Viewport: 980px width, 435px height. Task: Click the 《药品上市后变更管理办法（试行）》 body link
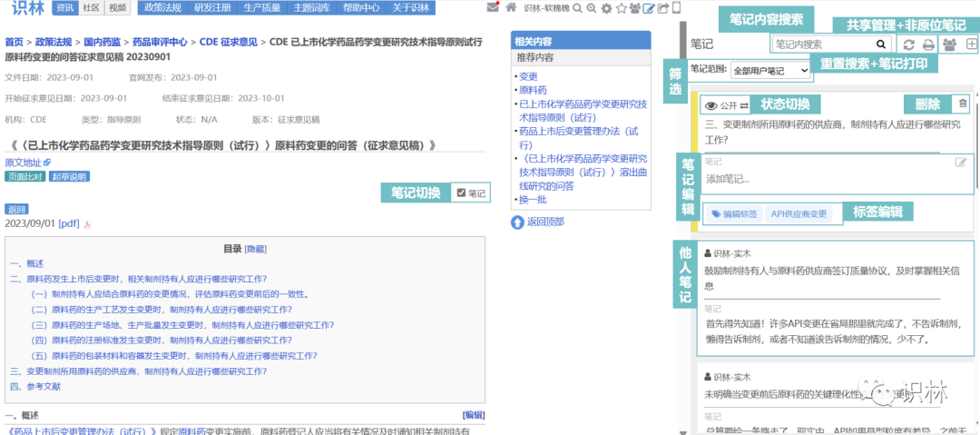click(82, 431)
